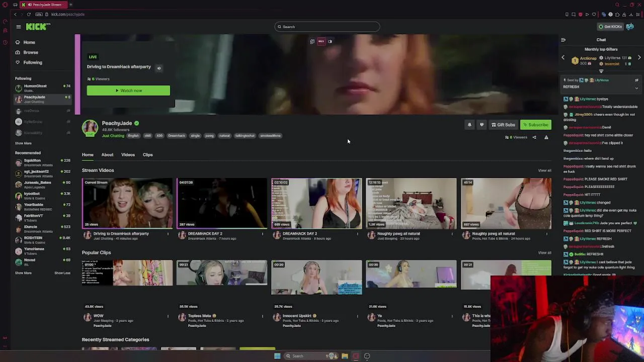The image size is (644, 362).
Task: Open options for Innocent Upskirt clip
Action: pyautogui.click(x=357, y=316)
